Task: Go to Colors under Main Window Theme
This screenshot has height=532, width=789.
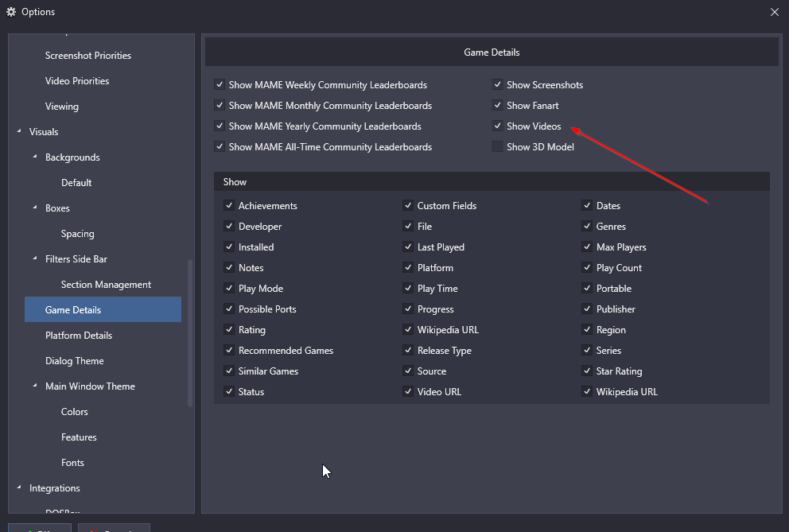Action: [x=75, y=412]
